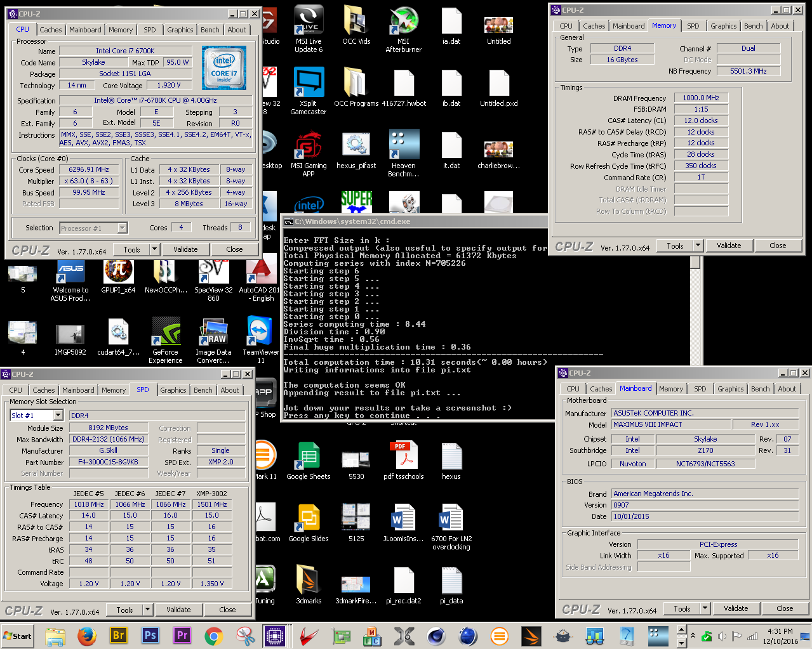Click the NCT6793/NCT5563 LPCIO field
The image size is (812, 649).
pyautogui.click(x=705, y=464)
